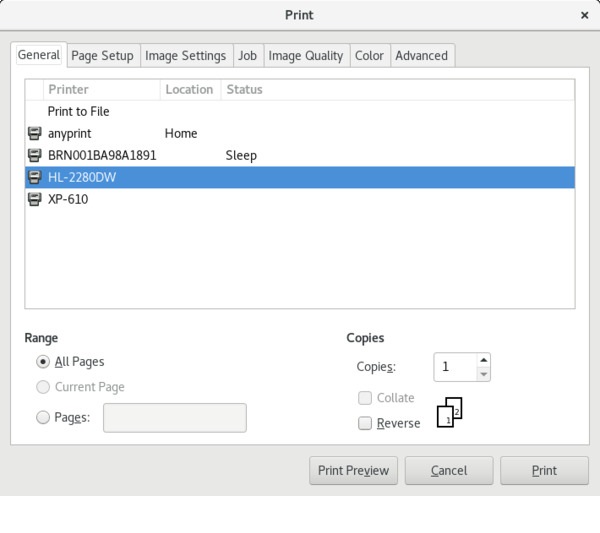Click into the Pages range text field
This screenshot has width=600, height=533.
pos(175,418)
